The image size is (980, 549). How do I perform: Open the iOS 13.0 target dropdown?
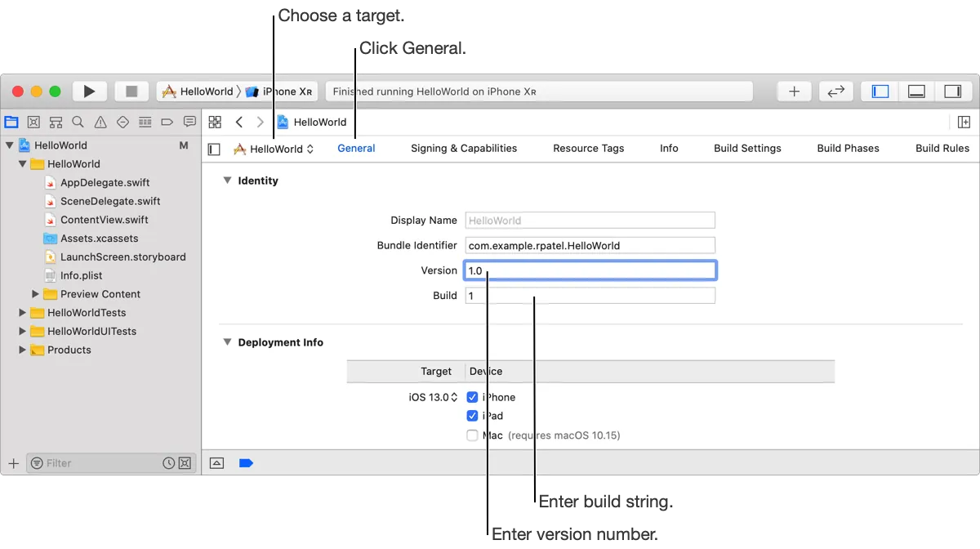click(433, 397)
